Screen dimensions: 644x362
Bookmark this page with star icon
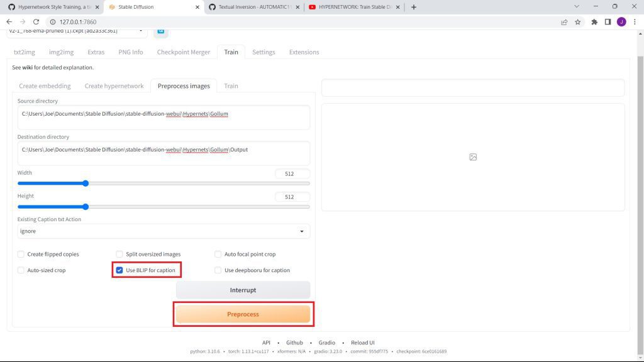(x=577, y=21)
